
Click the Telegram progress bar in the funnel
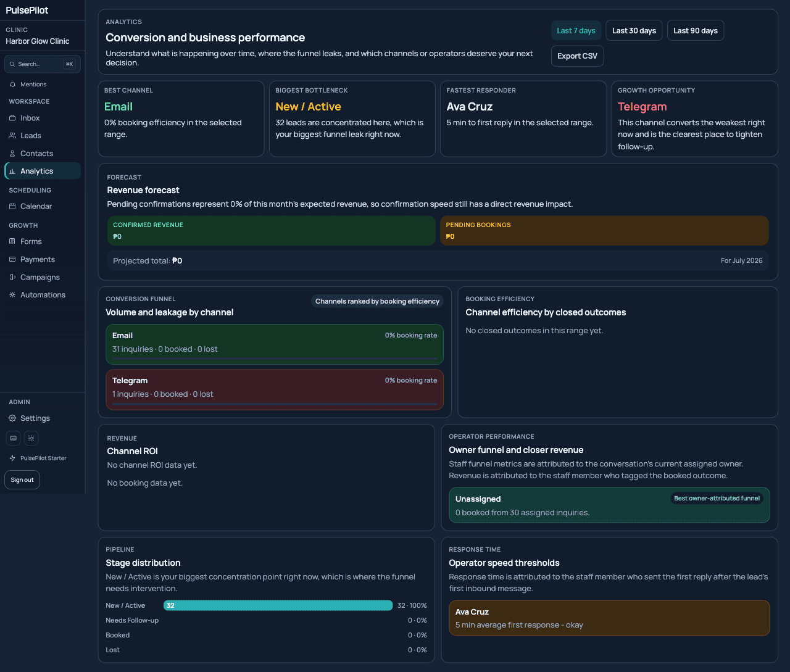click(x=275, y=404)
